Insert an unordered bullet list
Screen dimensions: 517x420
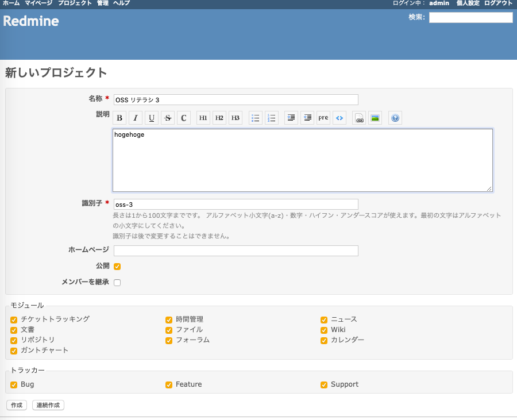point(256,118)
